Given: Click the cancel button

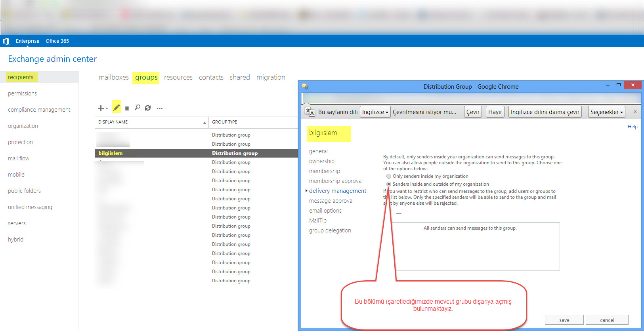Looking at the screenshot, I should [x=607, y=320].
